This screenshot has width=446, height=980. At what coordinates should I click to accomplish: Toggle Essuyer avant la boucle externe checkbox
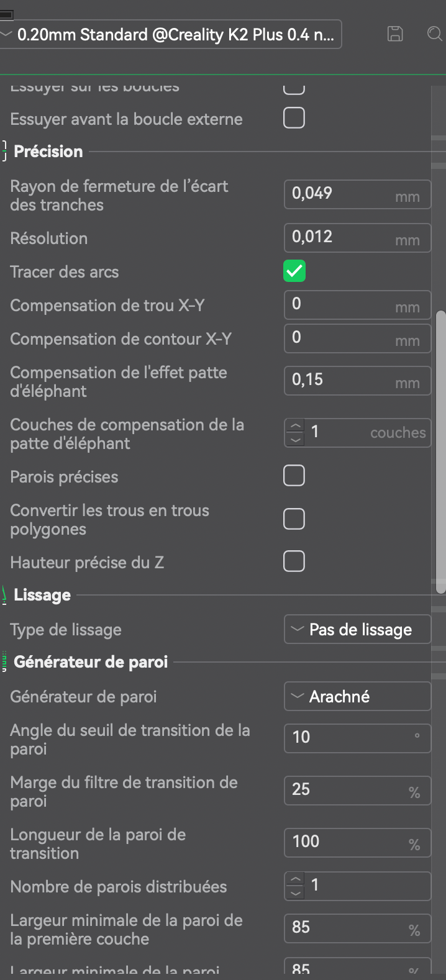[x=294, y=118]
